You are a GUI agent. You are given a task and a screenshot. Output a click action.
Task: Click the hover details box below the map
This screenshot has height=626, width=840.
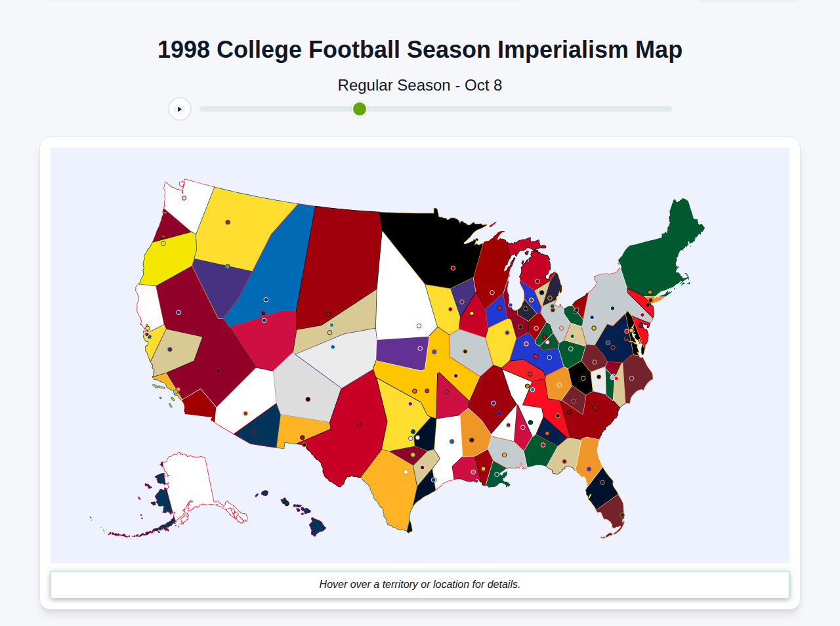(420, 584)
